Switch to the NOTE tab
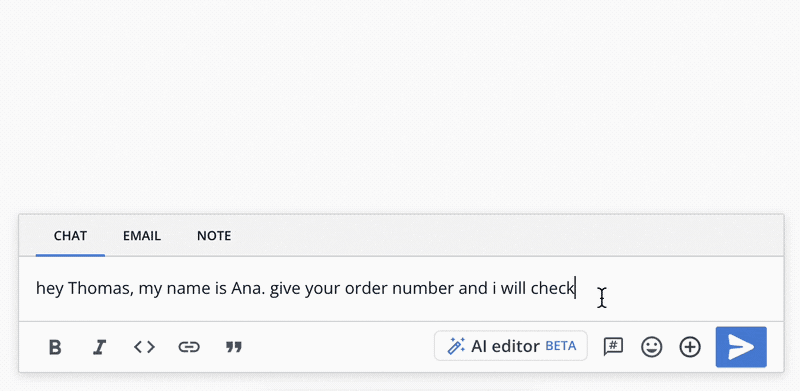 point(214,236)
